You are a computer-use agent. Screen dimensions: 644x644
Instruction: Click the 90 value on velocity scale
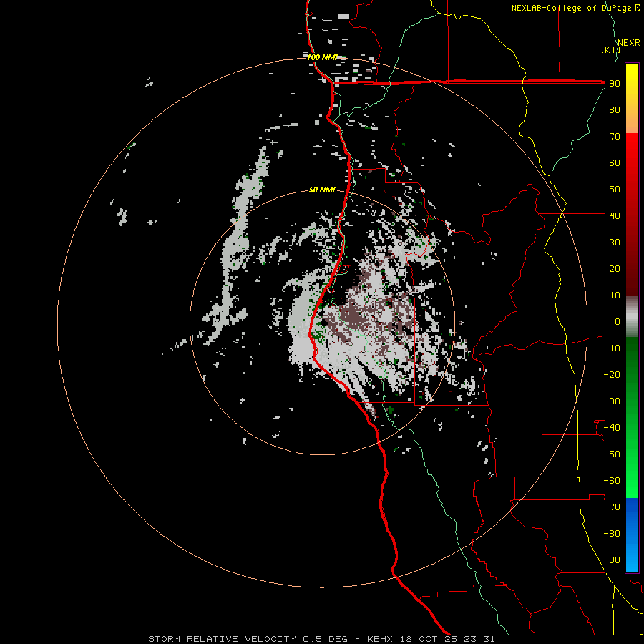pyautogui.click(x=615, y=84)
